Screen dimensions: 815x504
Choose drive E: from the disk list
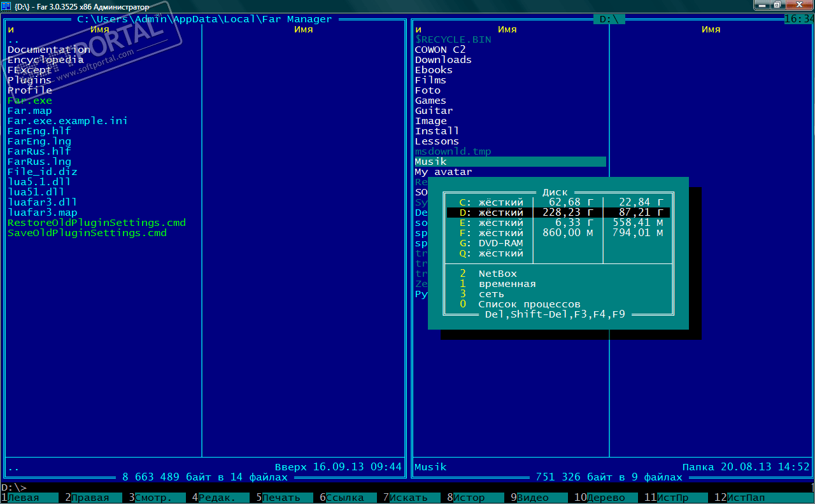coord(558,223)
